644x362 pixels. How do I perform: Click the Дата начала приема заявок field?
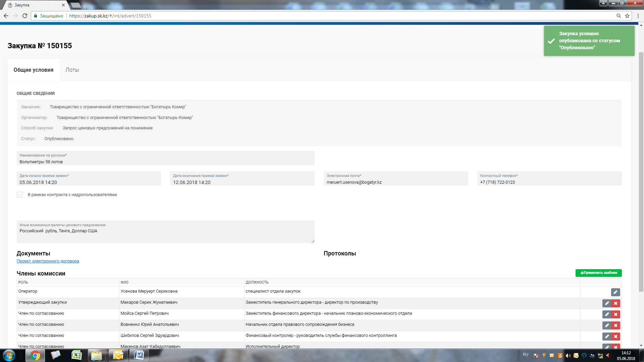click(x=89, y=179)
